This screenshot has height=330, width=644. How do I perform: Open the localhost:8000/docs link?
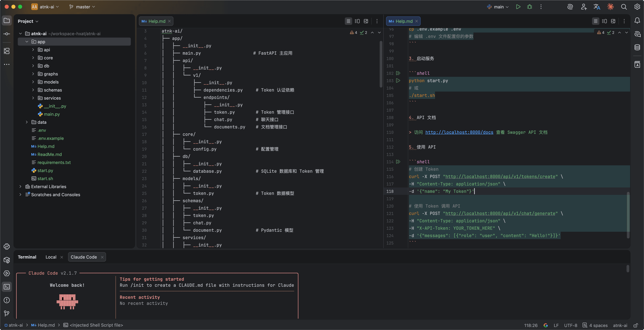click(459, 132)
